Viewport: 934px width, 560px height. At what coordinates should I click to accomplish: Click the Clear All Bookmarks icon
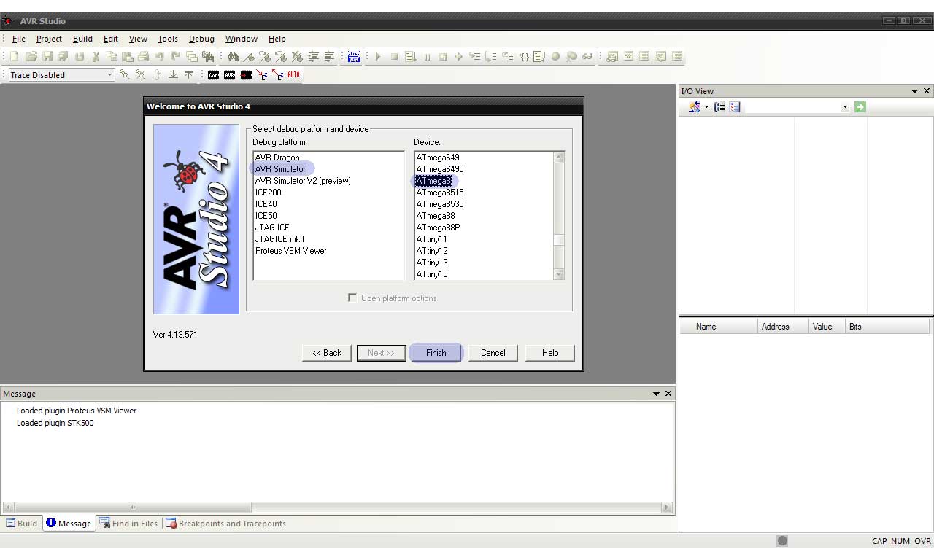[x=297, y=57]
